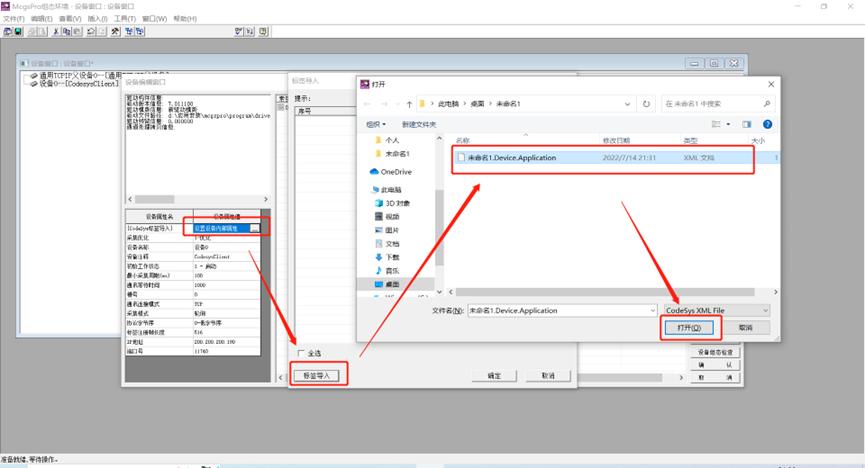Click the cut scissors icon in main toolbar
The image size is (865, 468).
[56, 31]
